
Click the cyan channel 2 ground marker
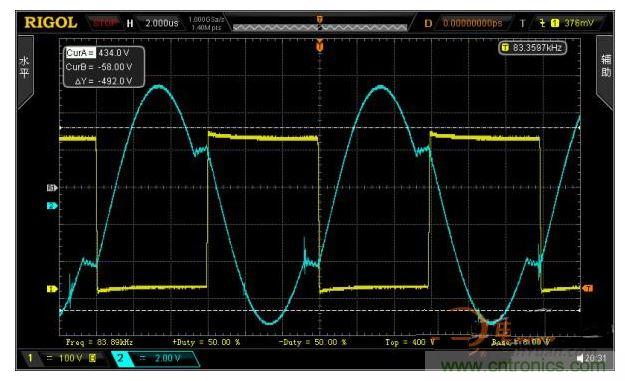[x=52, y=206]
